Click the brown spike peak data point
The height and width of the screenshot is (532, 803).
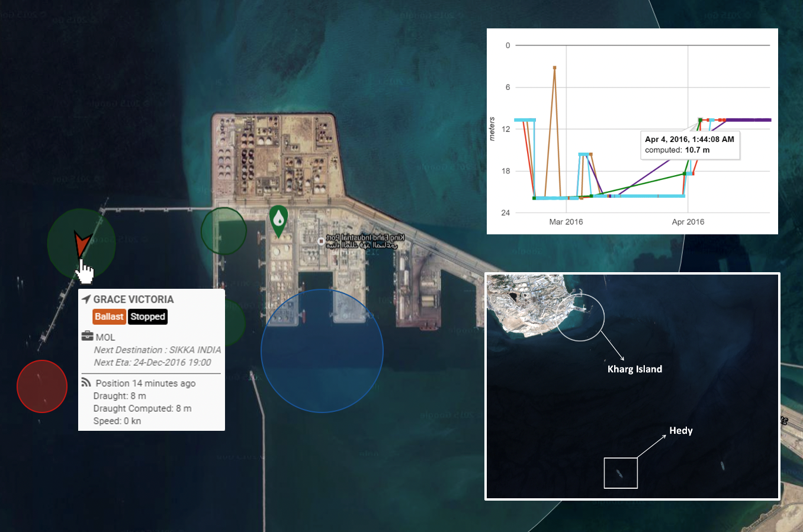[x=554, y=67]
